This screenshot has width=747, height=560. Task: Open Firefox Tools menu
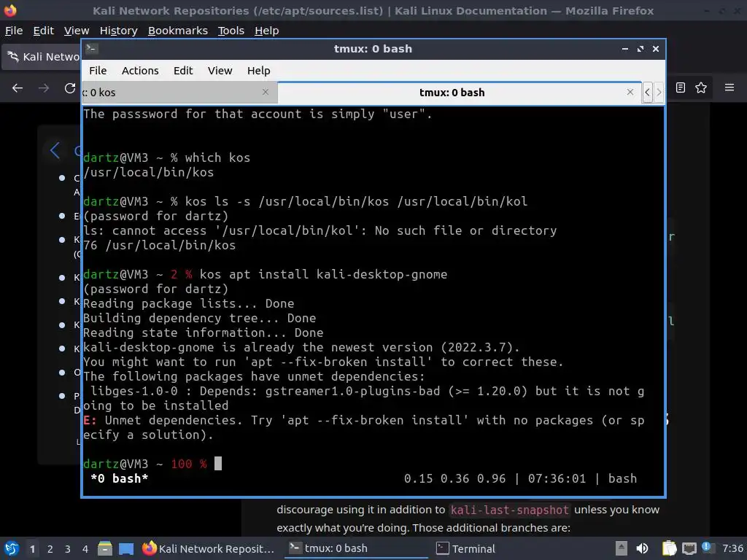coord(231,31)
